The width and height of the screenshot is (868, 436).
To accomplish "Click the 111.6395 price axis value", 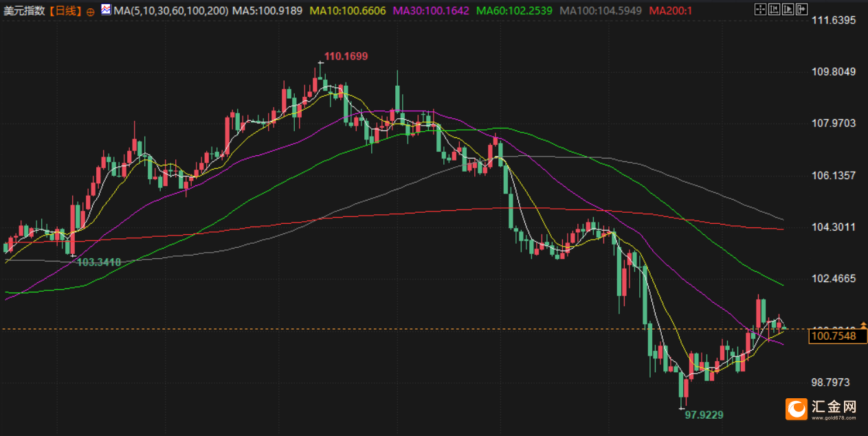I will 834,21.
